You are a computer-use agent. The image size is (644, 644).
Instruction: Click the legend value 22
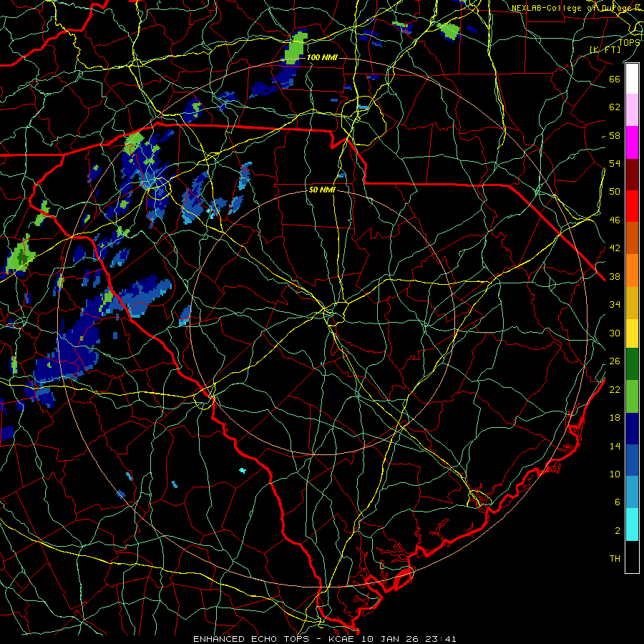click(615, 389)
